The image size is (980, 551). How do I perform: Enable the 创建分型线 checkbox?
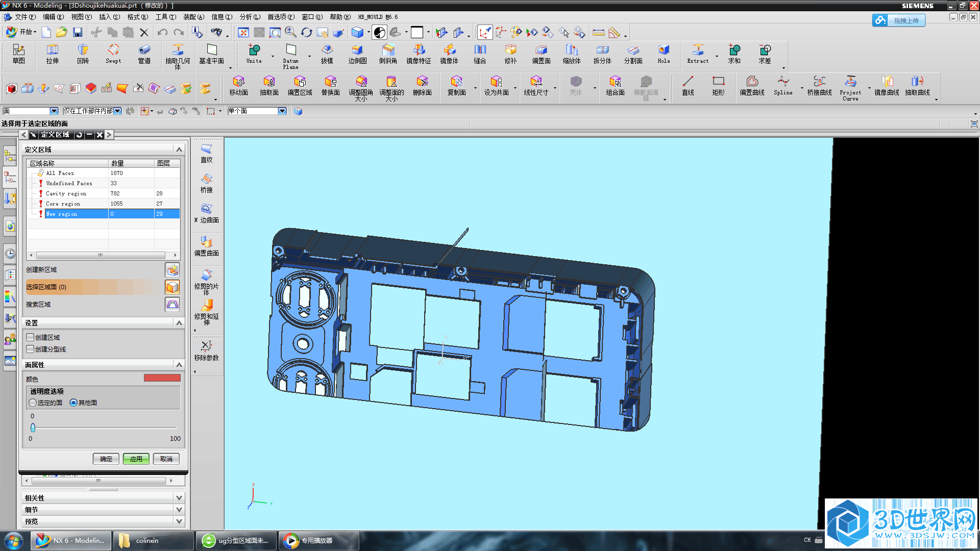30,349
